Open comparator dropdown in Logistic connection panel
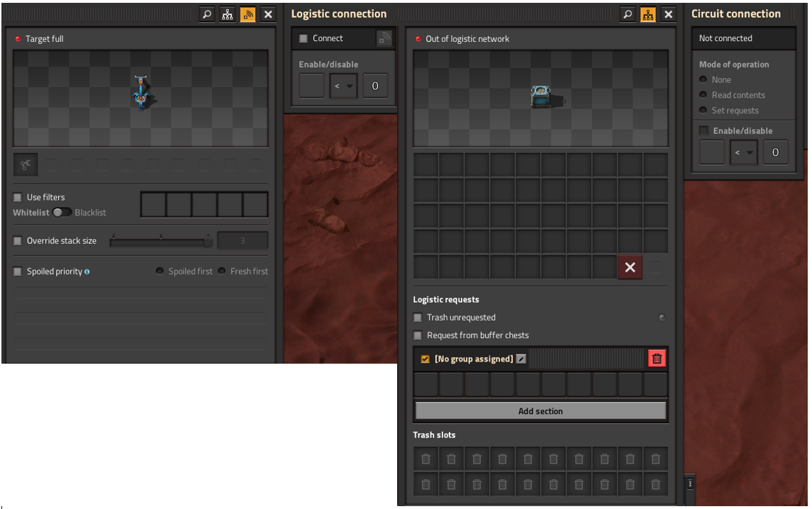 pyautogui.click(x=343, y=86)
